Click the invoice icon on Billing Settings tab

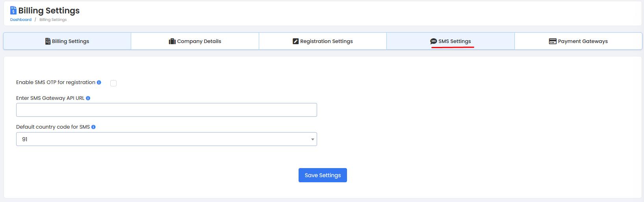coord(48,41)
